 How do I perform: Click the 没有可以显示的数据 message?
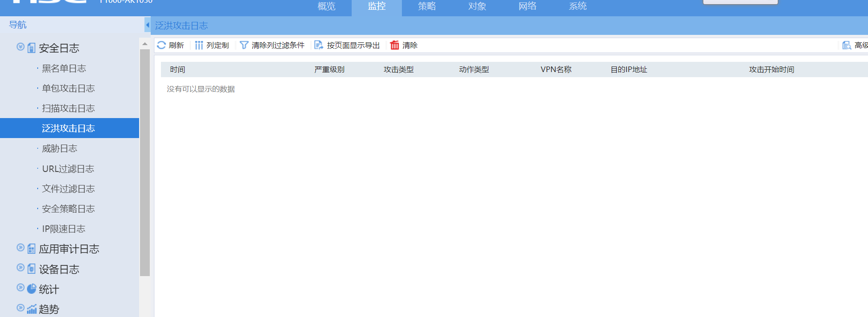(201, 89)
